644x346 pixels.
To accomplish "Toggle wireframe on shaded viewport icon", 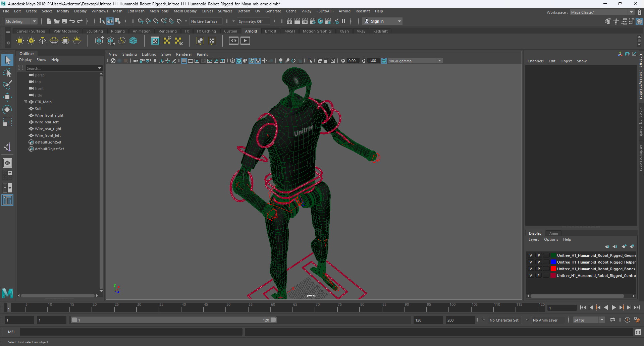I will pos(252,61).
